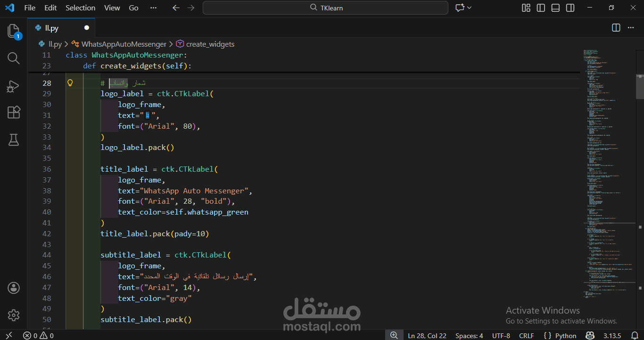Viewport: 644px width, 340px height.
Task: Open the Copilot chat icon in title bar
Action: coord(460,8)
